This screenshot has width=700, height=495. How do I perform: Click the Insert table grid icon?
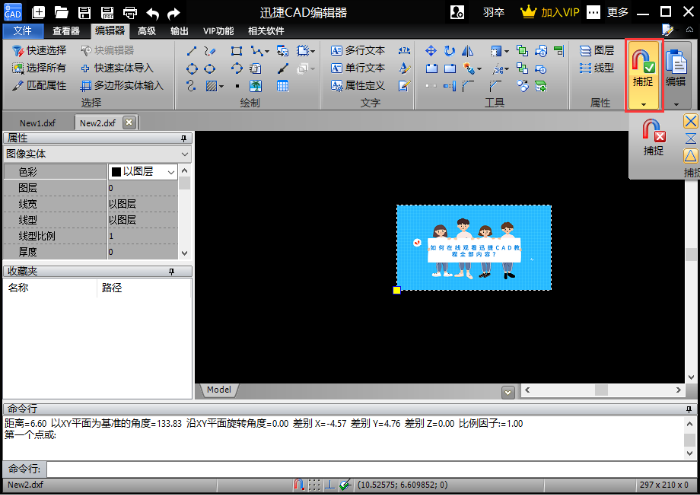(283, 86)
